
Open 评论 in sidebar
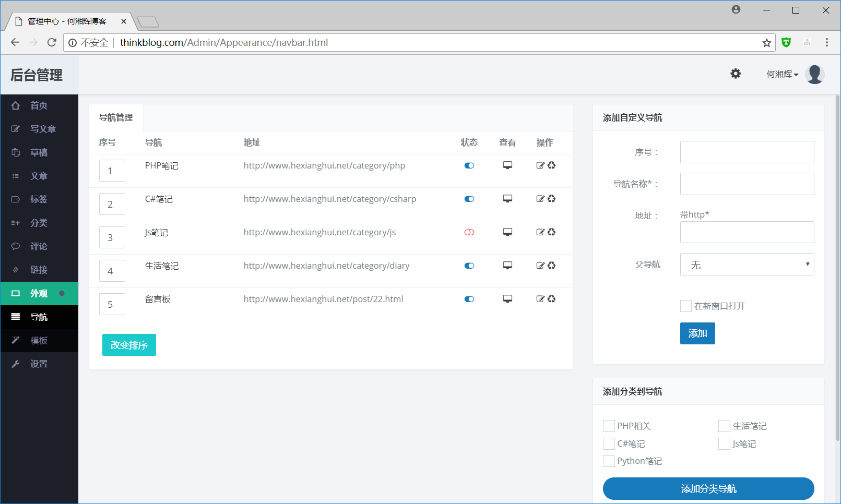coord(39,246)
